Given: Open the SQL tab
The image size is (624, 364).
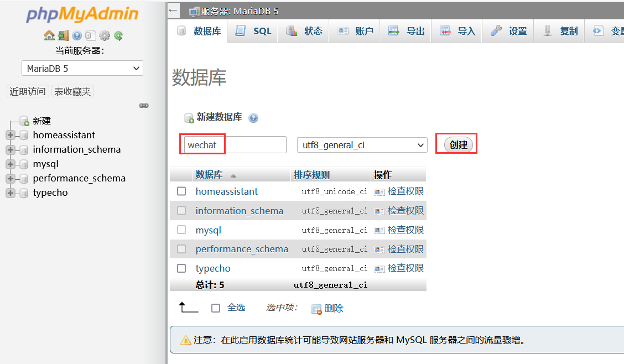Looking at the screenshot, I should tap(253, 31).
